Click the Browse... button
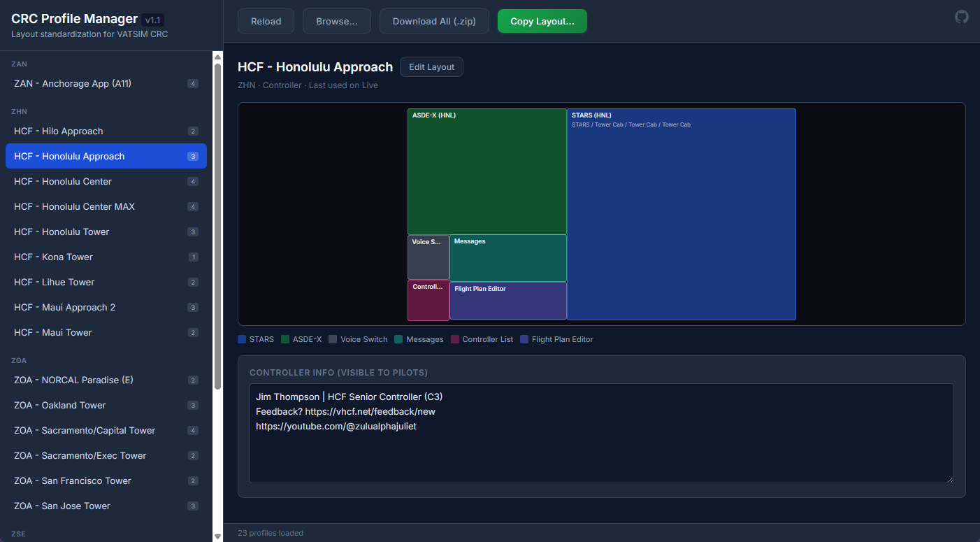The image size is (980, 542). pyautogui.click(x=337, y=21)
